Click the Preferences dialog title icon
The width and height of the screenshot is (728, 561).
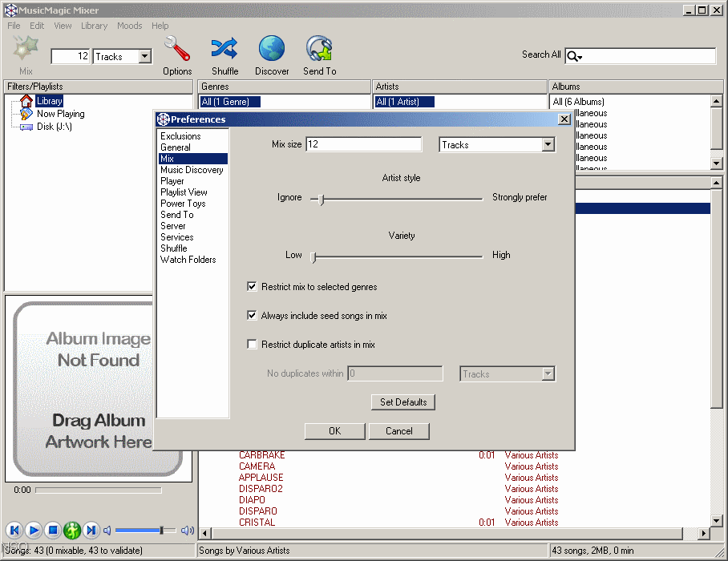(x=163, y=119)
